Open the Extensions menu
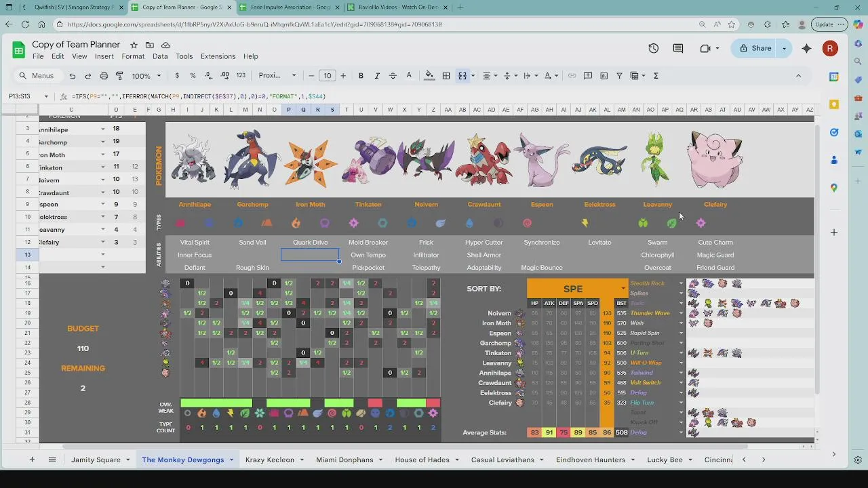The height and width of the screenshot is (488, 868). [218, 56]
